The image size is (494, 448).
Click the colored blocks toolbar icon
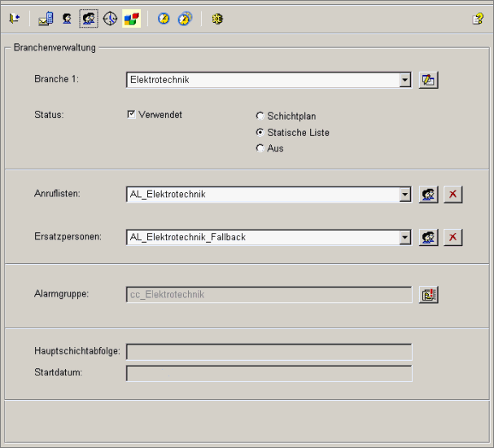[x=131, y=18]
